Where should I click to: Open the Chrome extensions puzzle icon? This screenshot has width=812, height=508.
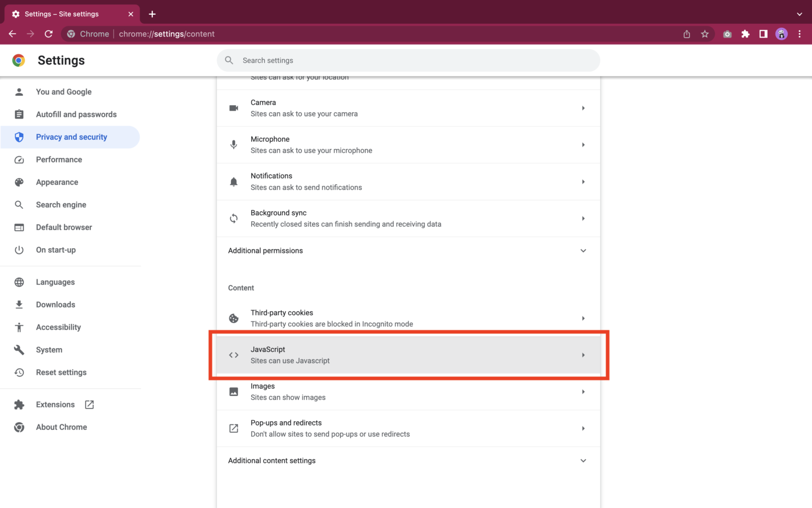pyautogui.click(x=745, y=33)
